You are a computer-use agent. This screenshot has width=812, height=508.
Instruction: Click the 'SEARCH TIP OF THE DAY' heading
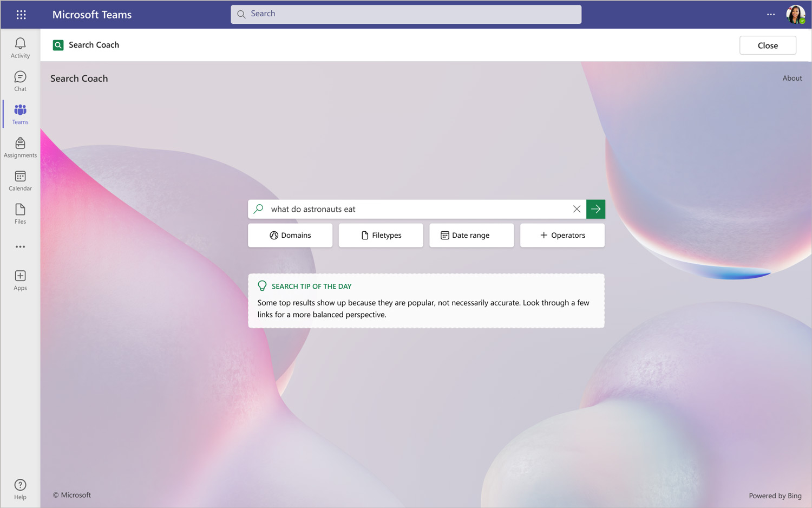312,286
